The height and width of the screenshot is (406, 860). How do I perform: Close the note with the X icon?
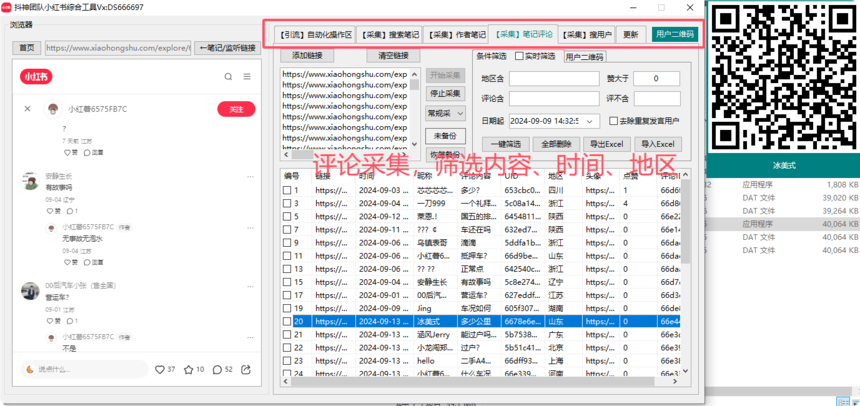coord(27,109)
